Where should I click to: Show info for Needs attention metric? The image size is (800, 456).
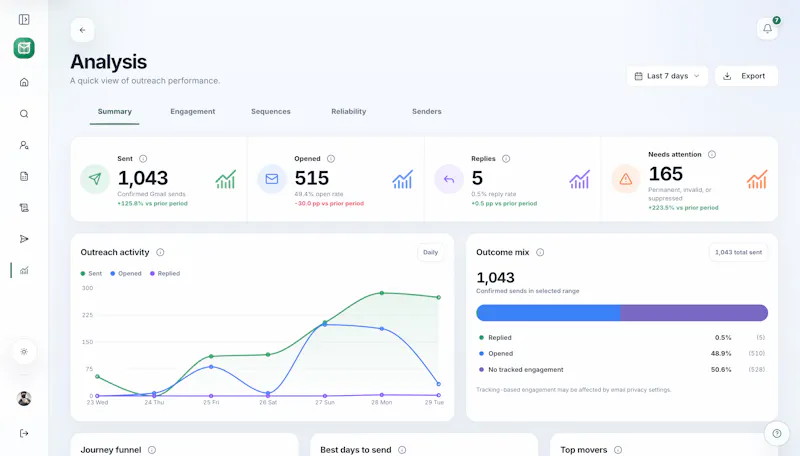pyautogui.click(x=712, y=154)
